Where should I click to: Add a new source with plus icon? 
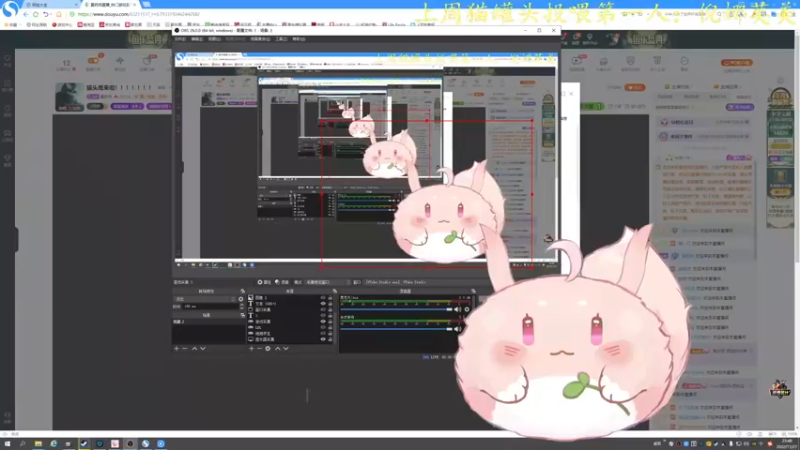tap(251, 348)
